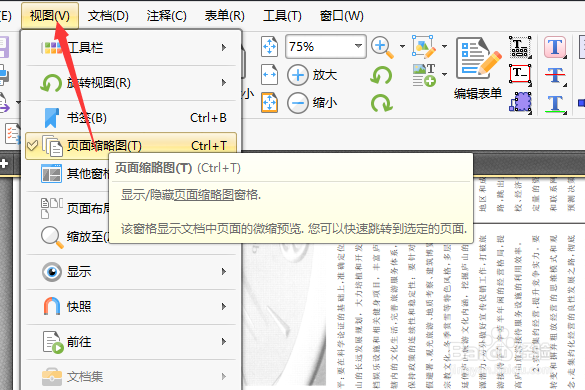The height and width of the screenshot is (390, 585).
Task: Open the zoom tool dropdown arrow
Action: tap(402, 47)
